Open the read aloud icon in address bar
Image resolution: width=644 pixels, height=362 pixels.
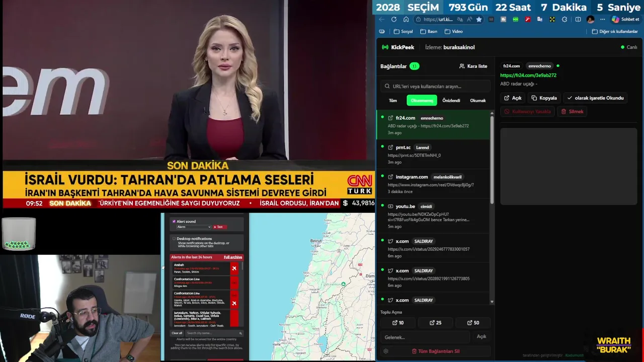[x=469, y=20]
